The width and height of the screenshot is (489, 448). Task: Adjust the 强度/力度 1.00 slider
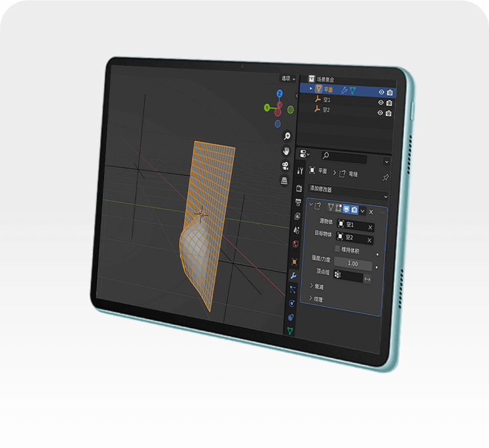pos(353,263)
